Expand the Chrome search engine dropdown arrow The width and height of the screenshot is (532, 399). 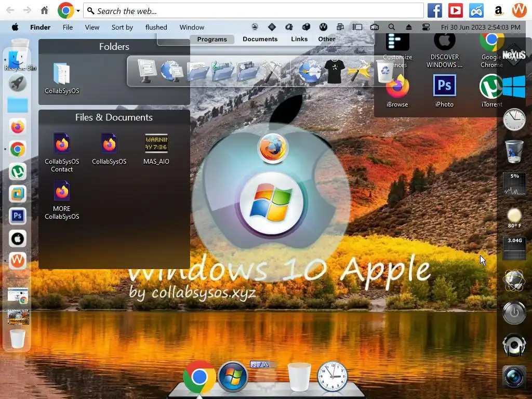(x=78, y=11)
